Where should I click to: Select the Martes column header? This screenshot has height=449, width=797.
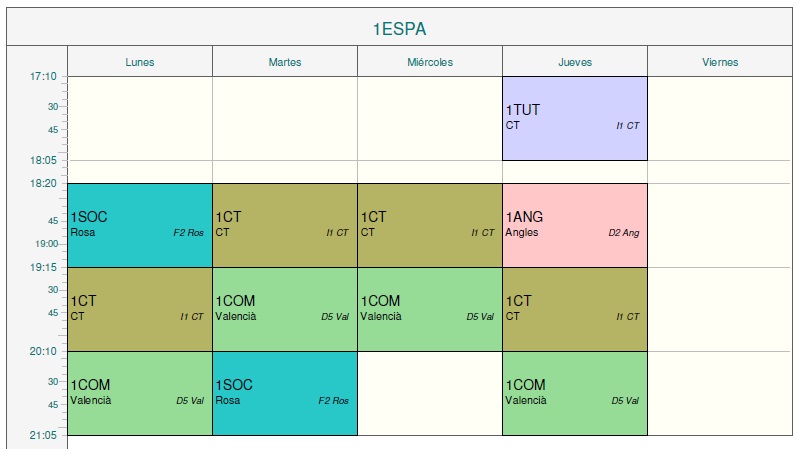click(285, 62)
